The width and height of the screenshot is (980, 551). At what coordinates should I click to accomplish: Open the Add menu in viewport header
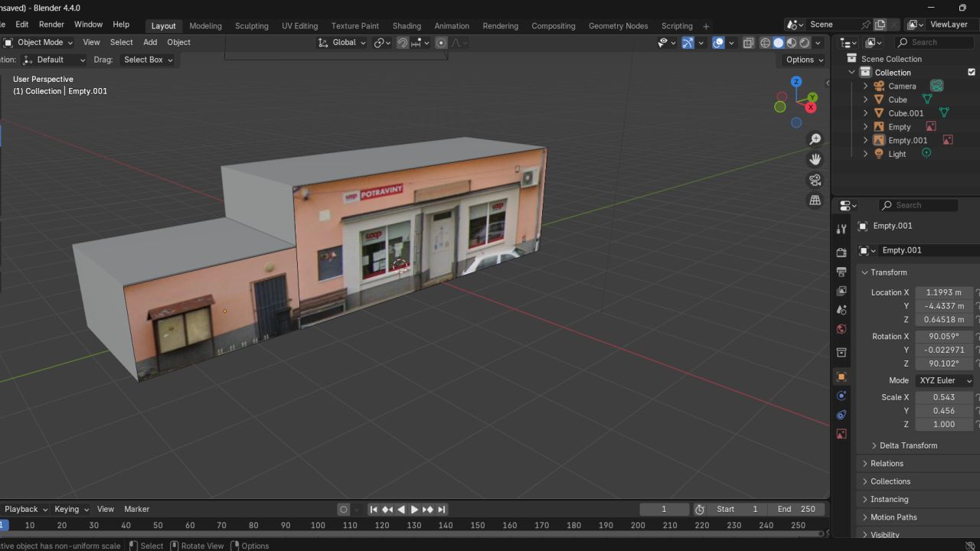click(x=150, y=43)
